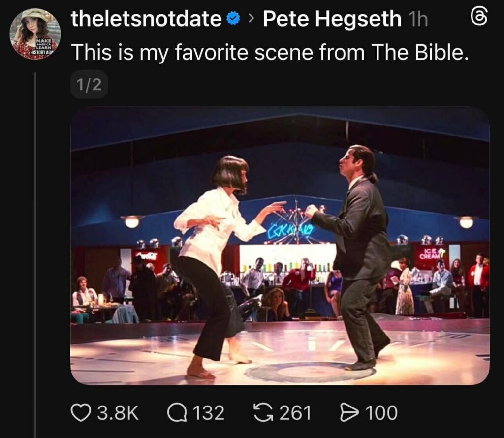
Task: Open the post text about The Bible
Action: pyautogui.click(x=269, y=52)
